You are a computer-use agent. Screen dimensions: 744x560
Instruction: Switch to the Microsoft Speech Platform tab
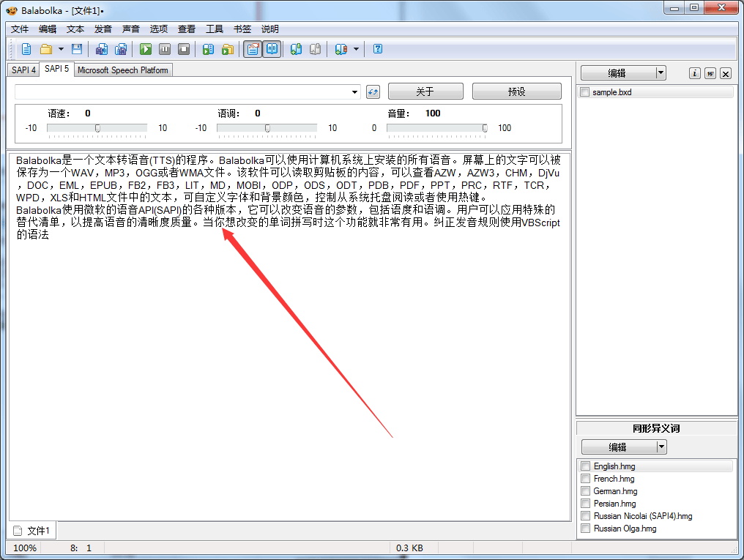[123, 70]
